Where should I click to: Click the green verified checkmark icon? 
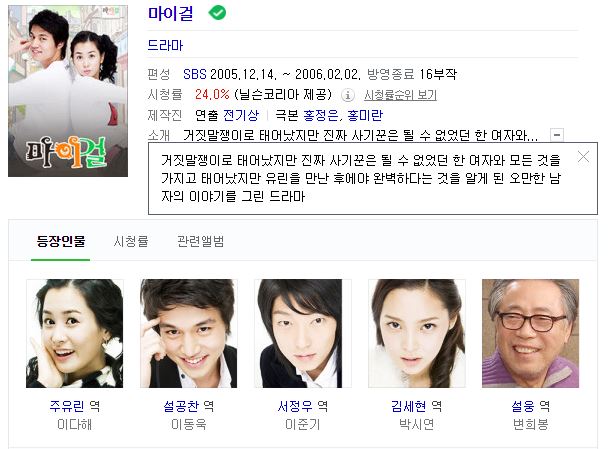tap(217, 13)
